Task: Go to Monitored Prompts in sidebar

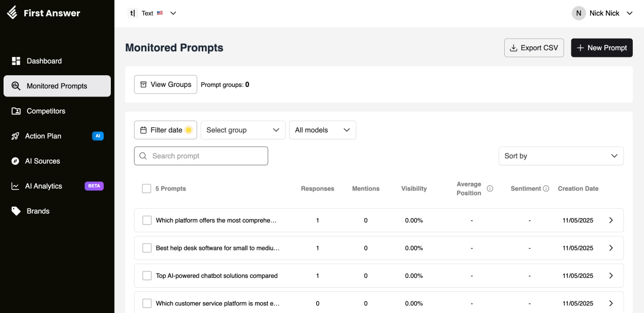Action: click(57, 86)
